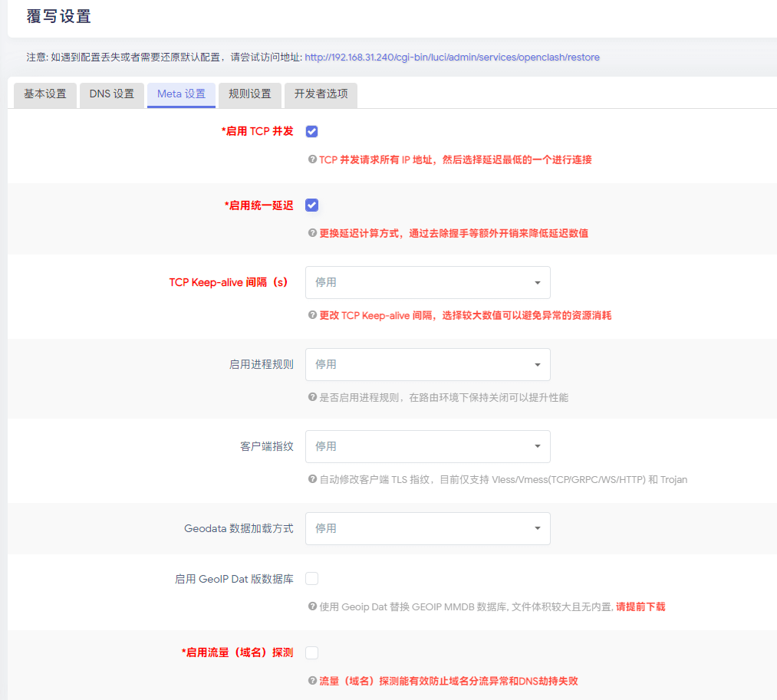Open the TCP Keep-alive 间隔 dropdown
This screenshot has width=777, height=700.
pos(427,282)
